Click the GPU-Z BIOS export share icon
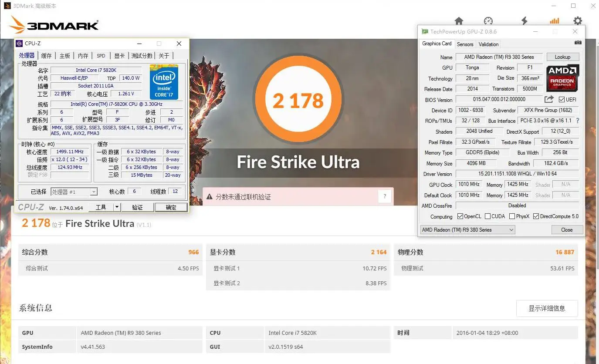The image size is (599, 364). coord(549,99)
